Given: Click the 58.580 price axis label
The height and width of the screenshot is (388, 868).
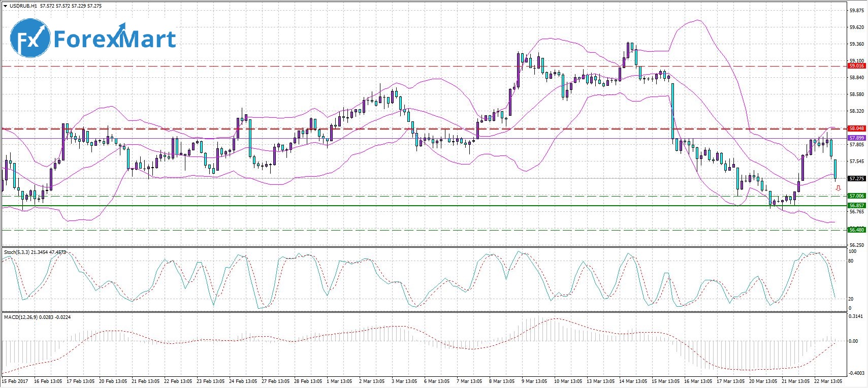Looking at the screenshot, I should [857, 94].
